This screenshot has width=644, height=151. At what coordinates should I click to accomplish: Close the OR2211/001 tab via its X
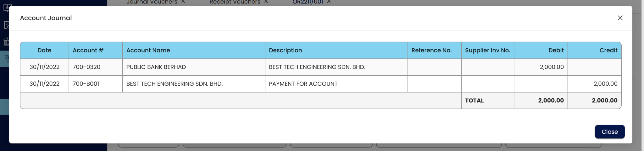[x=329, y=2]
